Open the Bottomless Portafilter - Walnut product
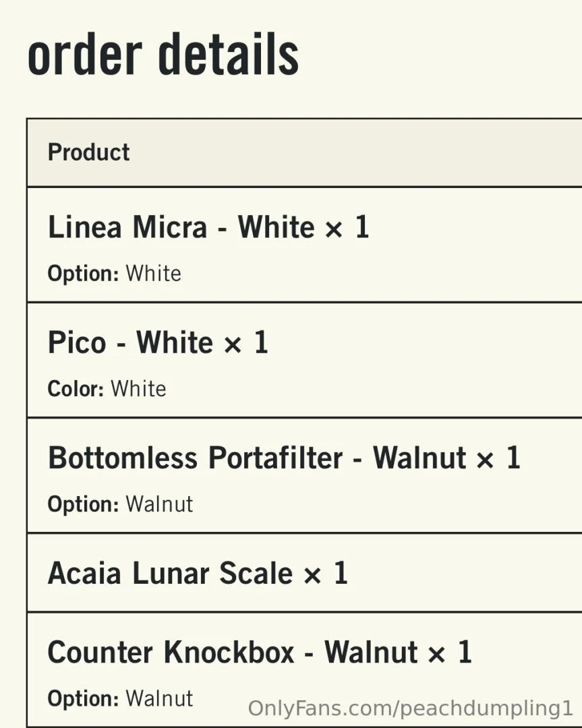The height and width of the screenshot is (728, 582). point(257,458)
